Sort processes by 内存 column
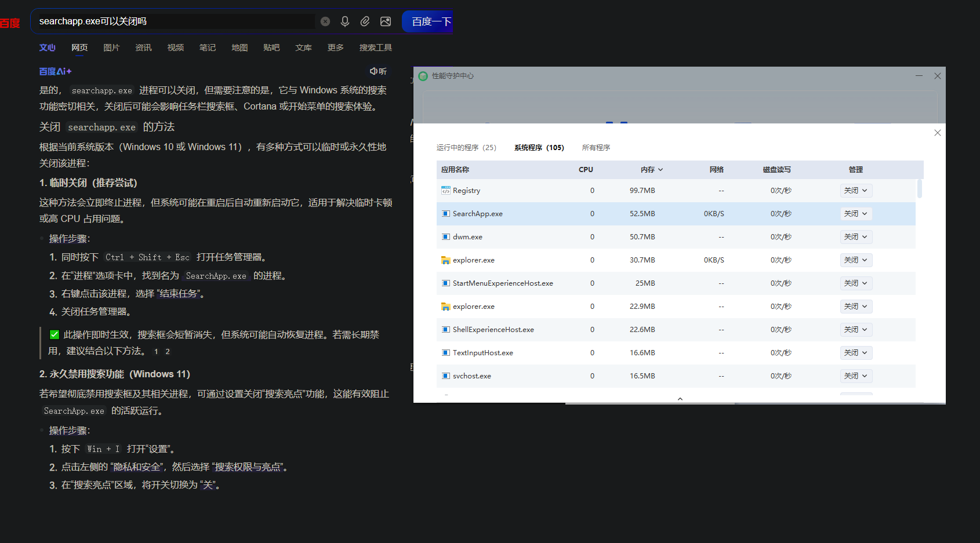The width and height of the screenshot is (980, 543). coord(652,170)
